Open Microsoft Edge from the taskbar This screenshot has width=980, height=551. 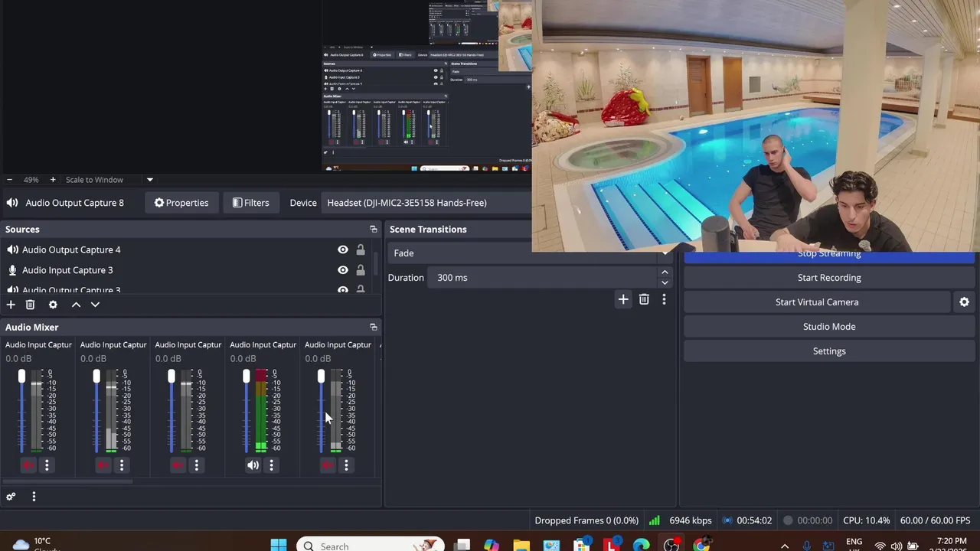click(641, 546)
